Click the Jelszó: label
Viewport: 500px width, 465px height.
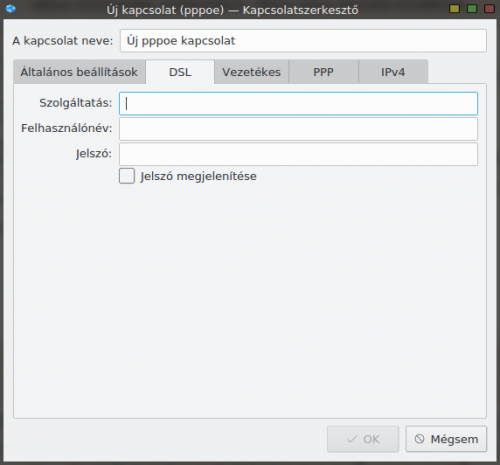94,154
